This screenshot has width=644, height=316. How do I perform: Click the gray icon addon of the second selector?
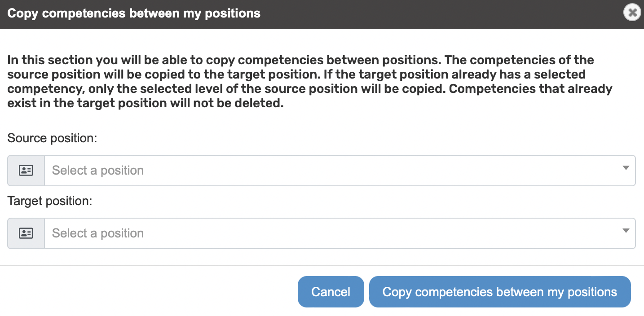[26, 233]
